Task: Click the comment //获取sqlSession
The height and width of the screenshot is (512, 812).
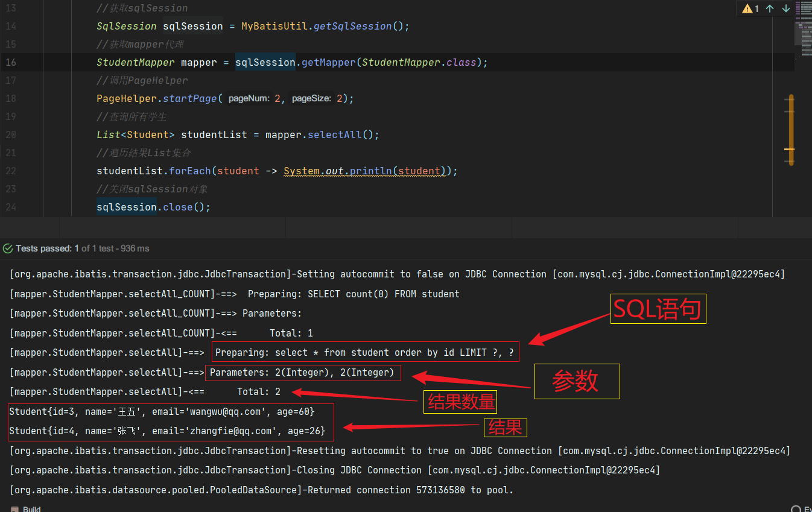Action: point(142,8)
